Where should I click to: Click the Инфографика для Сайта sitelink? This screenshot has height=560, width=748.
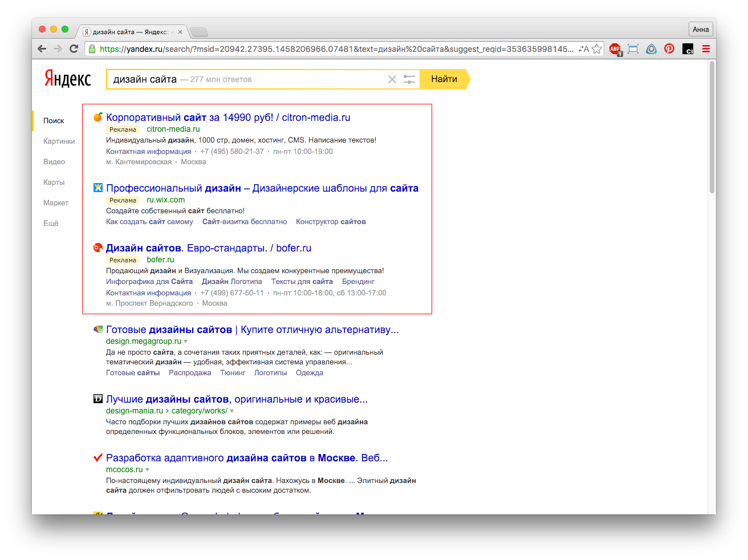tap(149, 282)
